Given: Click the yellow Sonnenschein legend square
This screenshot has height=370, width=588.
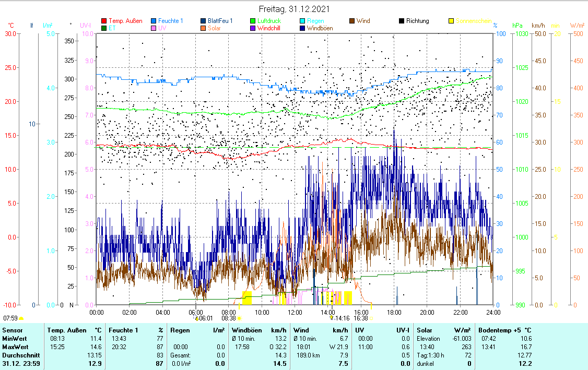Looking at the screenshot, I should (x=451, y=21).
